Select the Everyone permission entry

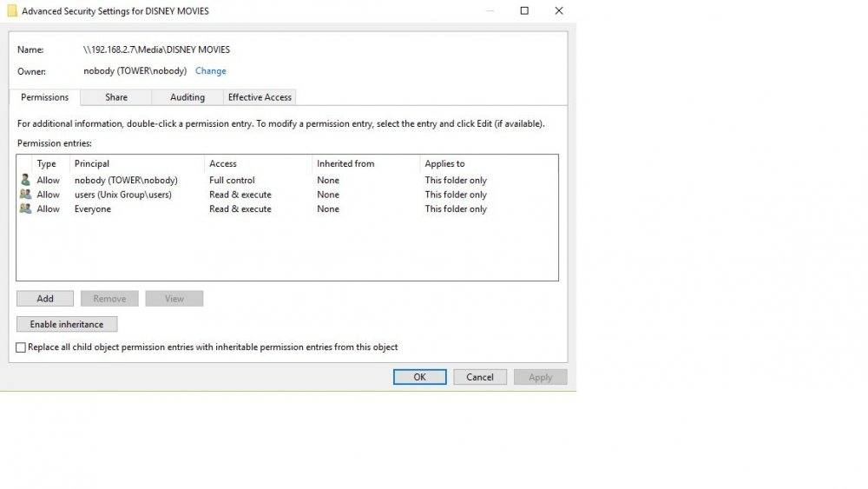tap(286, 208)
